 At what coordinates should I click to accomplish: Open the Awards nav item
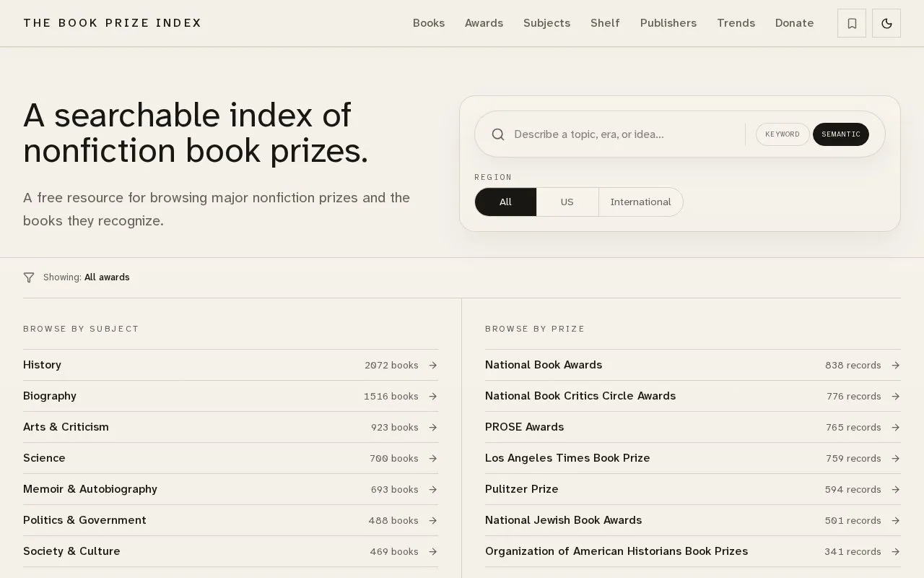coord(484,23)
